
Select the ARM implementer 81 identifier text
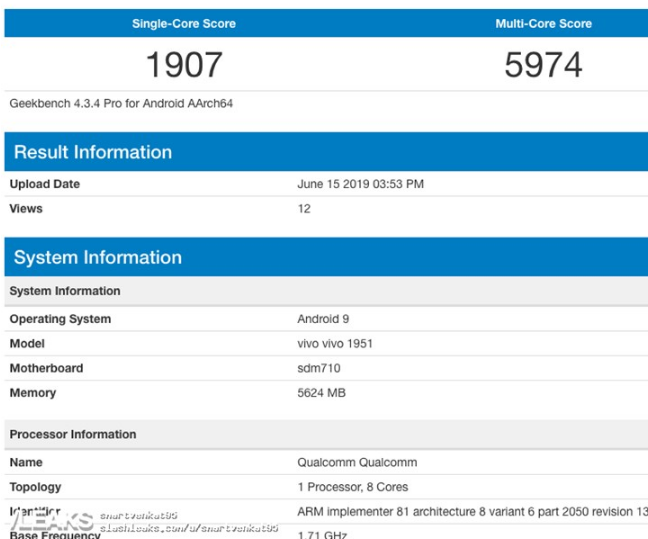[473, 512]
